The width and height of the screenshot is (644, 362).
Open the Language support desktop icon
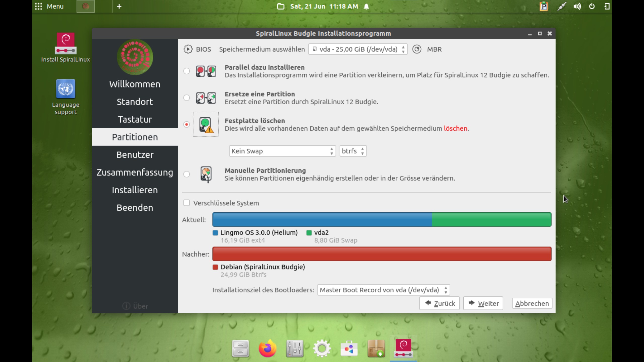65,97
